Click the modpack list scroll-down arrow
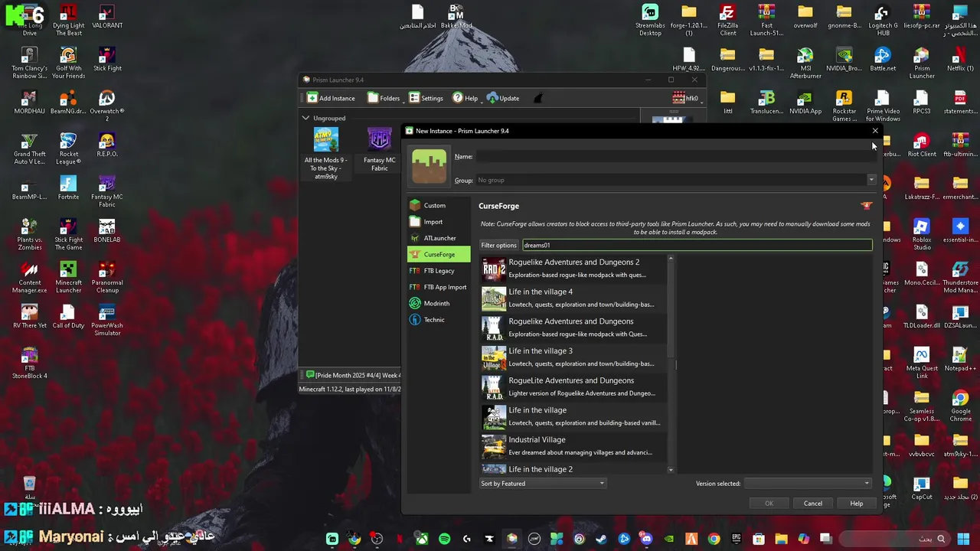Viewport: 980px width, 551px height. coord(671,470)
